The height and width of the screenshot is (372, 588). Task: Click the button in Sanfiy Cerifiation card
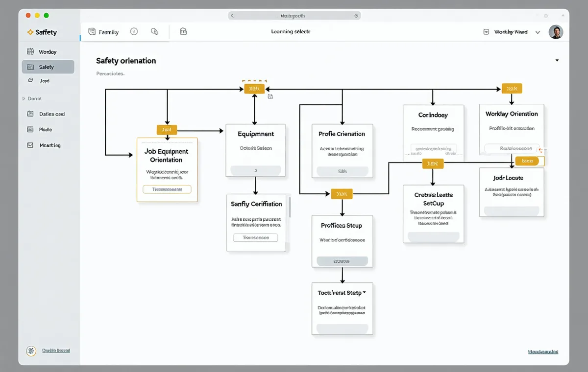[255, 237]
